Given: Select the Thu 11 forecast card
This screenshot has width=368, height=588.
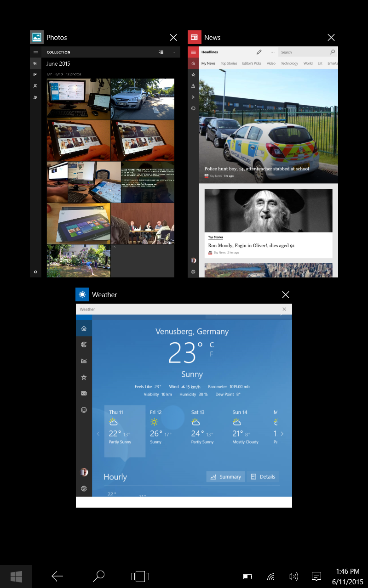Looking at the screenshot, I should click(125, 431).
